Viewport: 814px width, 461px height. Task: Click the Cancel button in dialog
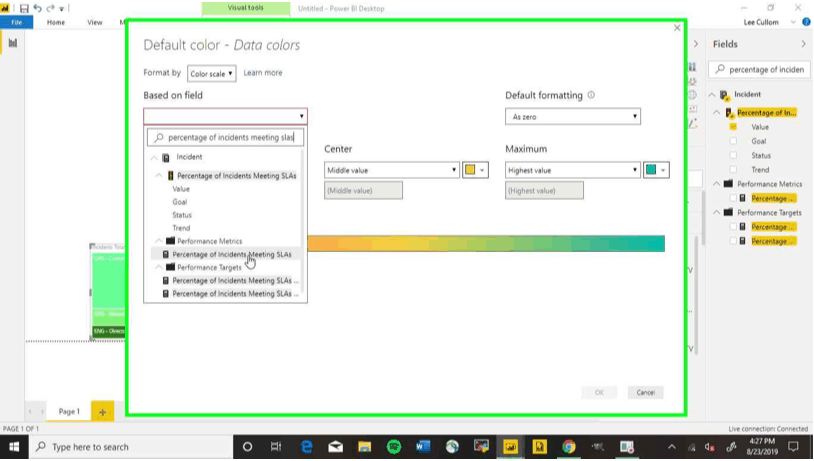[645, 392]
